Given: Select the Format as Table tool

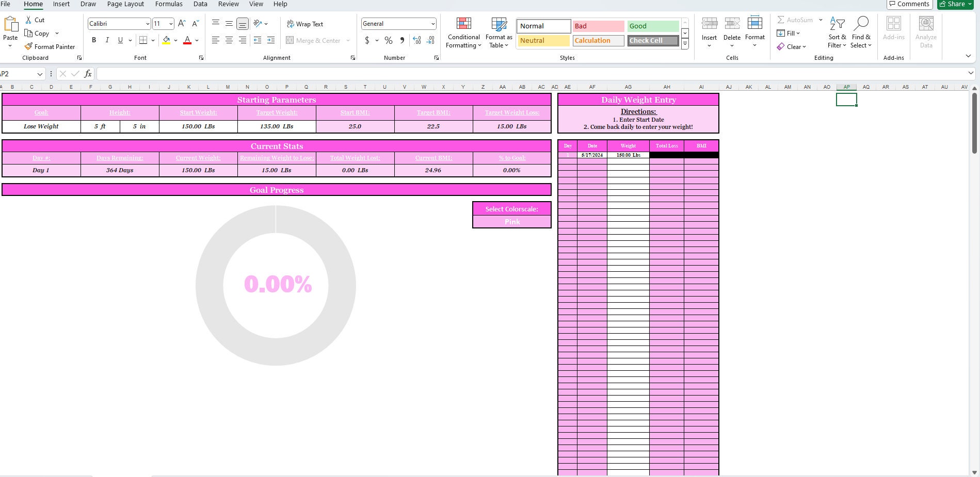Looking at the screenshot, I should click(x=498, y=32).
